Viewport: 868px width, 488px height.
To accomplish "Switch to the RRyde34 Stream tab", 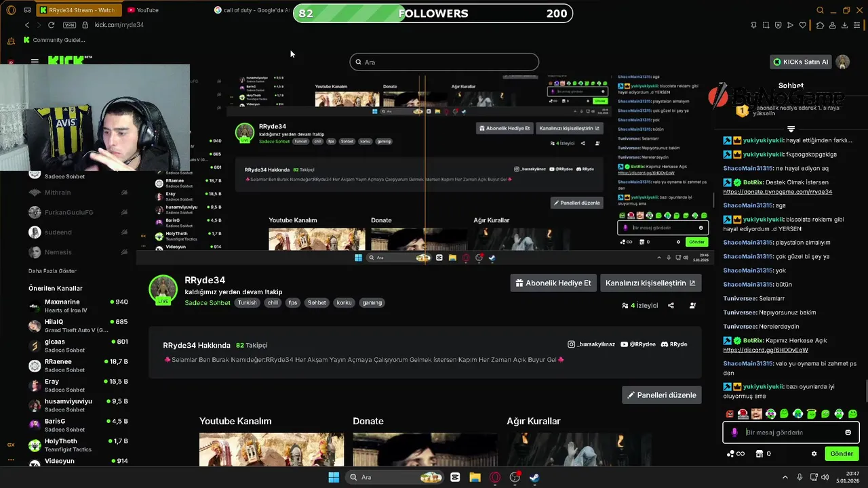I will (78, 10).
